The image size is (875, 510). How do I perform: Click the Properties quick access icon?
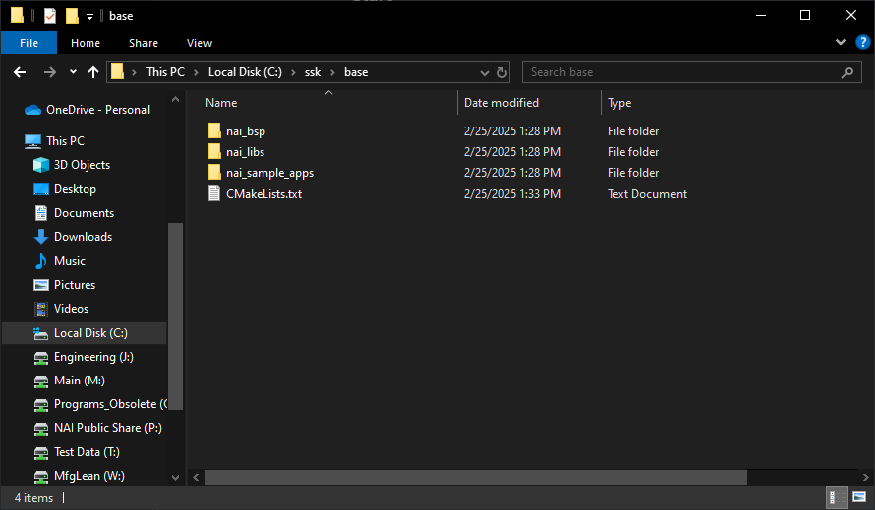[x=50, y=16]
